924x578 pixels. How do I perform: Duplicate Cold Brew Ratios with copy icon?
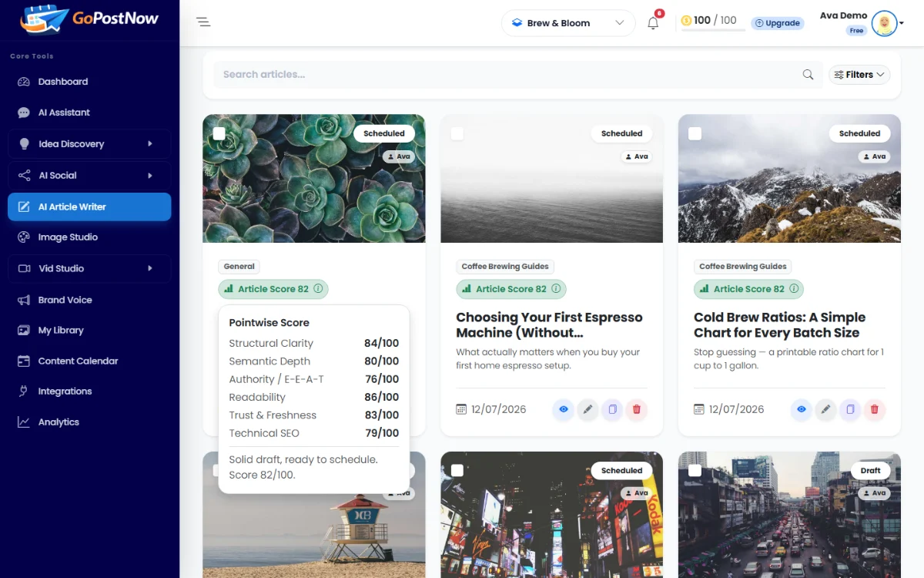(850, 409)
